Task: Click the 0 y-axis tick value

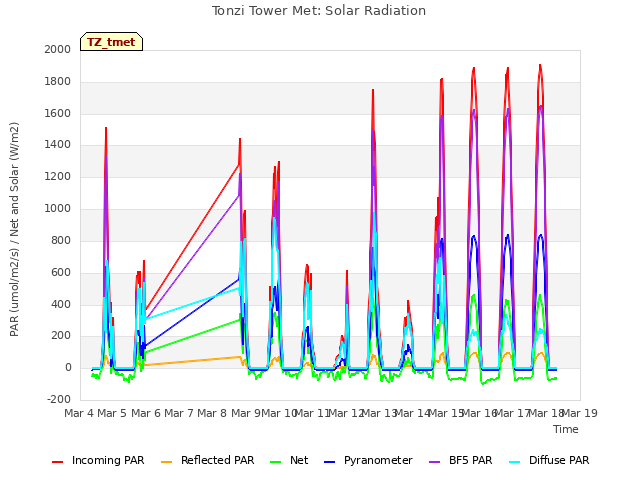Action: (x=68, y=367)
